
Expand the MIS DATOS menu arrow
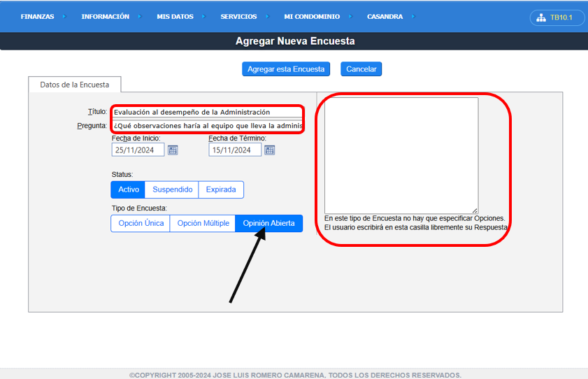203,17
